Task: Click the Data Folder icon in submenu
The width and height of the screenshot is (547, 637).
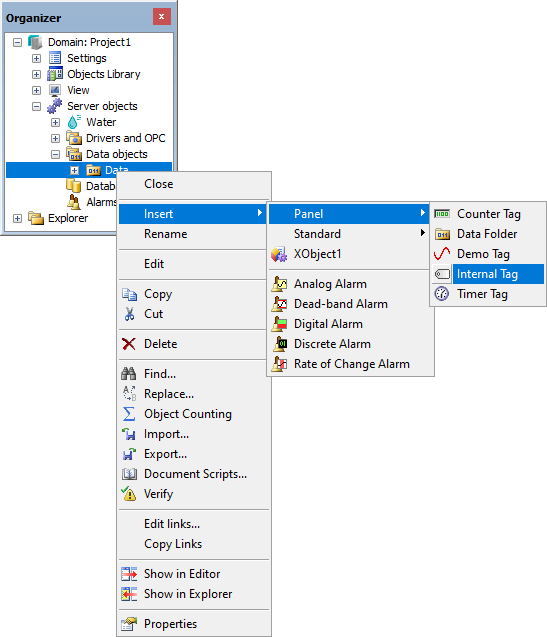Action: tap(442, 234)
